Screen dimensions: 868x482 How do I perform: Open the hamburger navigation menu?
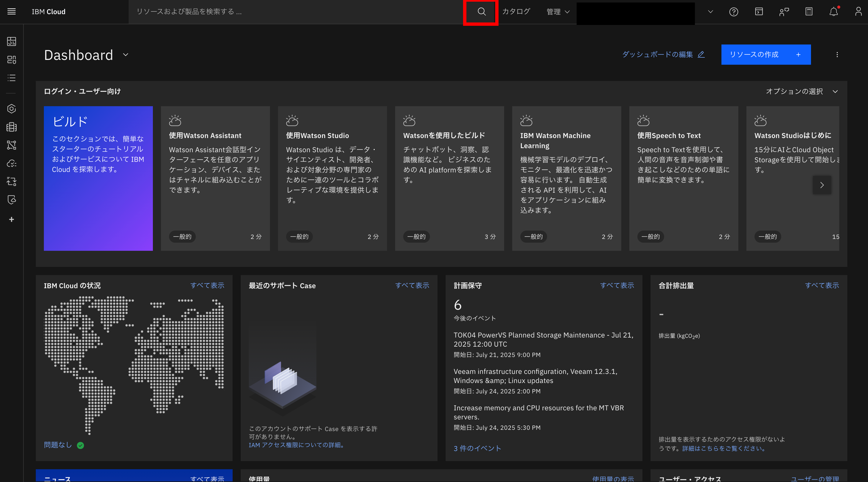(11, 12)
